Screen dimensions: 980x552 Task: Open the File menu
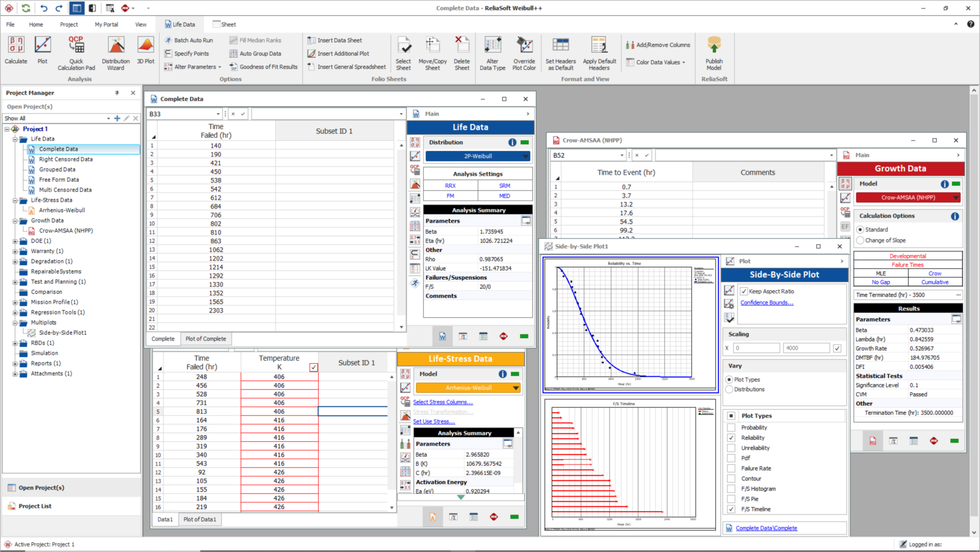[10, 25]
